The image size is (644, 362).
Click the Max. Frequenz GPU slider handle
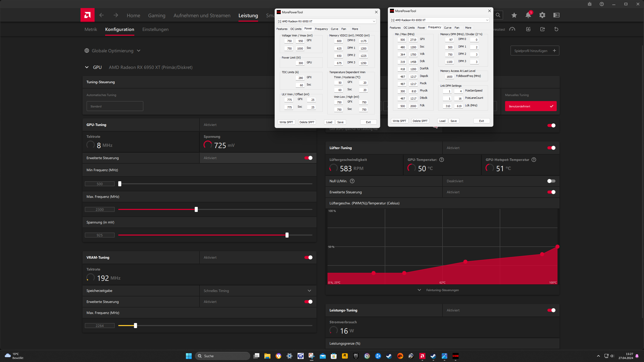click(x=196, y=209)
